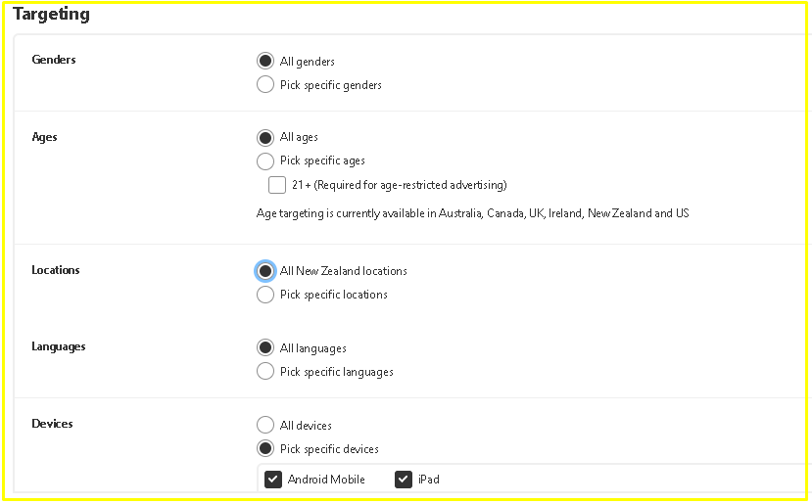812x504 pixels.
Task: Choose Pick specific genders option
Action: click(x=264, y=85)
